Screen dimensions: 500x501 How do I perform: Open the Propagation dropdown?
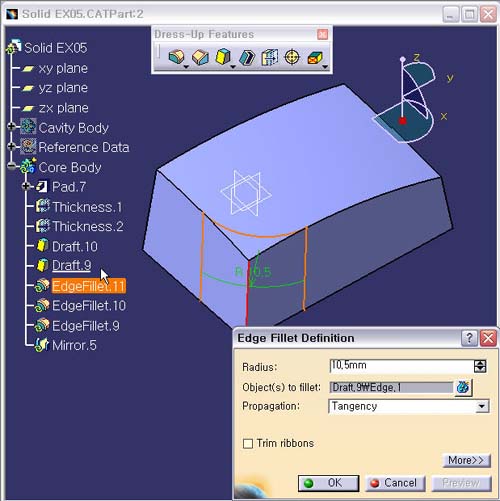pyautogui.click(x=481, y=406)
